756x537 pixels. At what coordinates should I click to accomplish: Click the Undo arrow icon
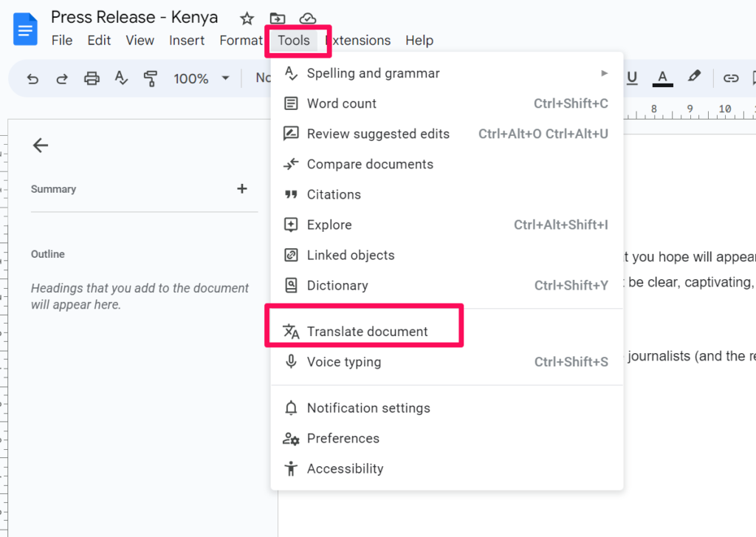click(x=32, y=78)
